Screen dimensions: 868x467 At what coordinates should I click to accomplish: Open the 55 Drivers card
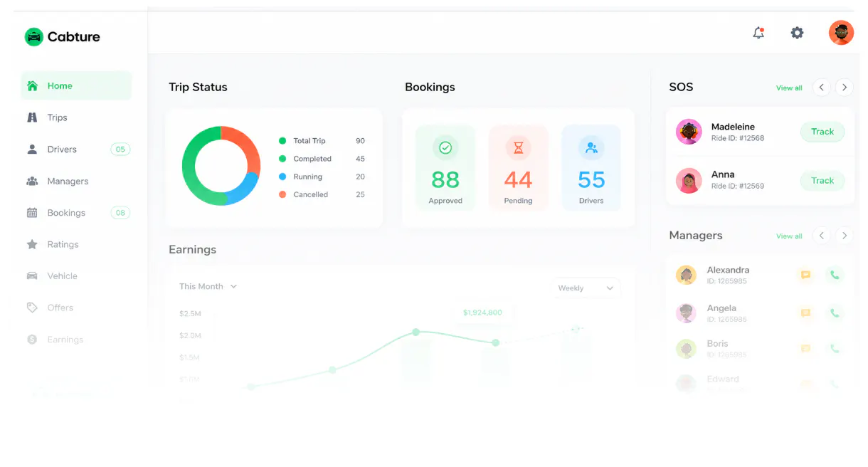pos(591,168)
